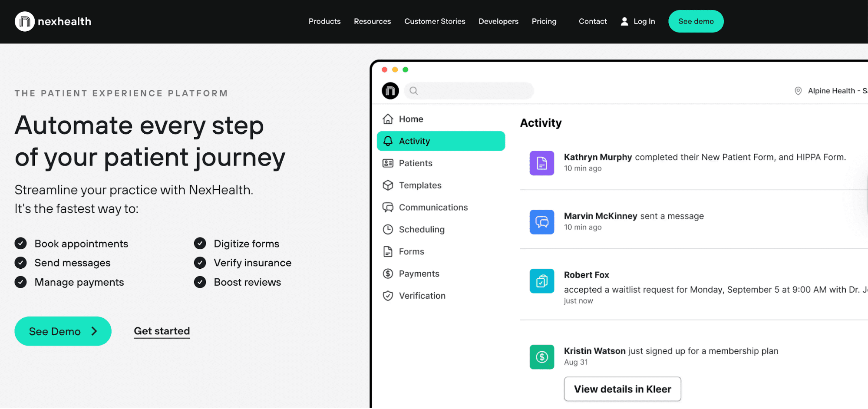Image resolution: width=868 pixels, height=409 pixels.
Task: Click the Book appointments checkmark
Action: point(20,244)
